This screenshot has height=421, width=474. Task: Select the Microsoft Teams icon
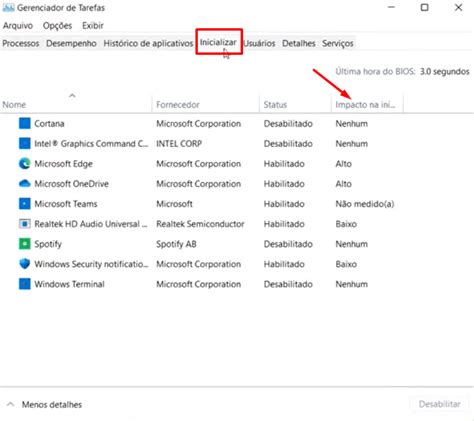click(x=24, y=204)
